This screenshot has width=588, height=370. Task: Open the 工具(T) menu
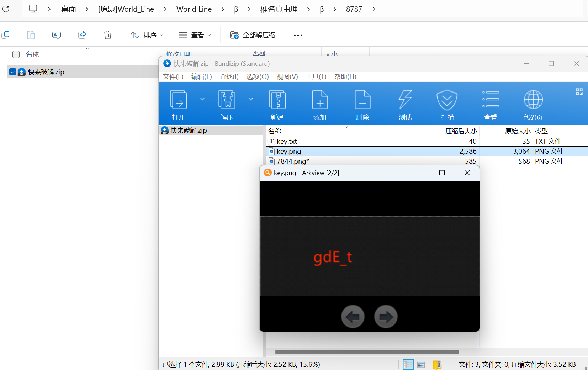[316, 77]
